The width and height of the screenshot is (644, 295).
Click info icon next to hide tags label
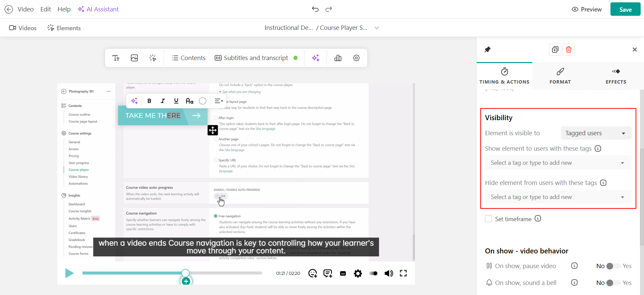click(x=603, y=183)
